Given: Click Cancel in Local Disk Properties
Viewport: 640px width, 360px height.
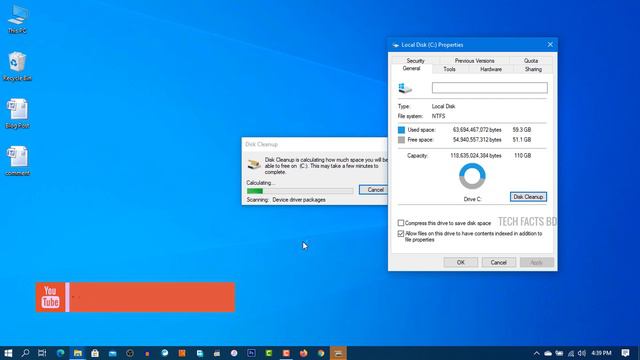Looking at the screenshot, I should click(x=498, y=262).
